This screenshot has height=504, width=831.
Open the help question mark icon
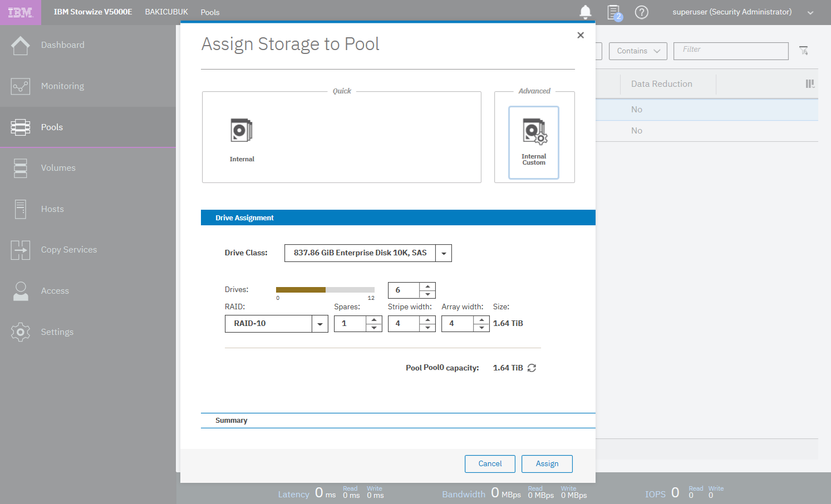click(x=641, y=12)
